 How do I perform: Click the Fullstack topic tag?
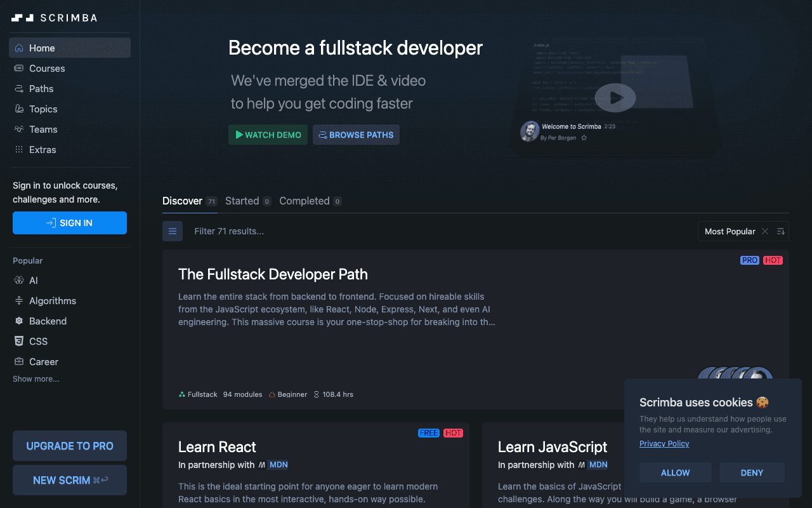pos(198,394)
